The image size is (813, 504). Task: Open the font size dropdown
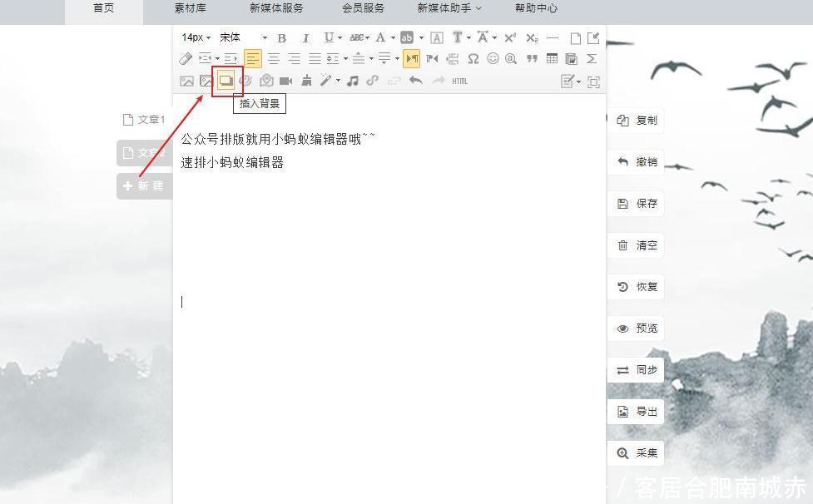193,37
